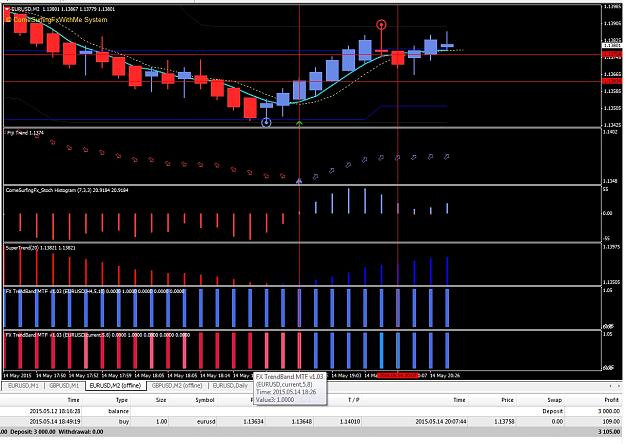Sort history by the Type column header
This screenshot has height=444, width=625.
[x=122, y=400]
